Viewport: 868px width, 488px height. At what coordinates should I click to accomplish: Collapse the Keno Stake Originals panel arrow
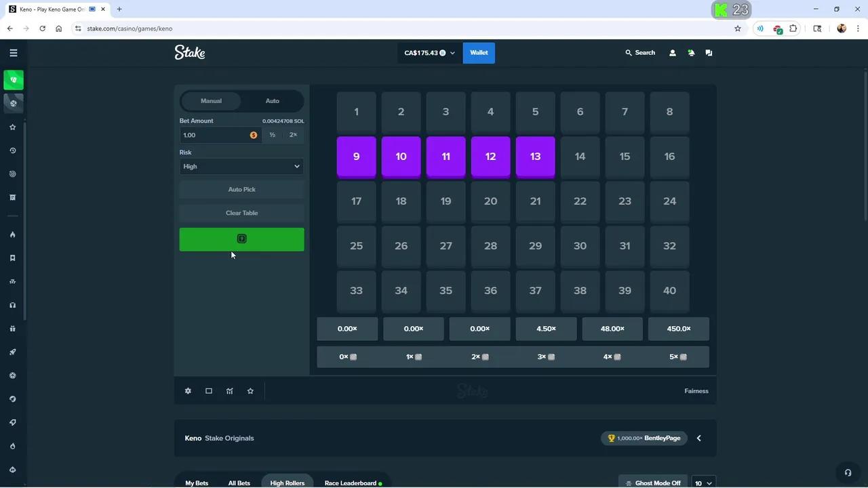698,439
